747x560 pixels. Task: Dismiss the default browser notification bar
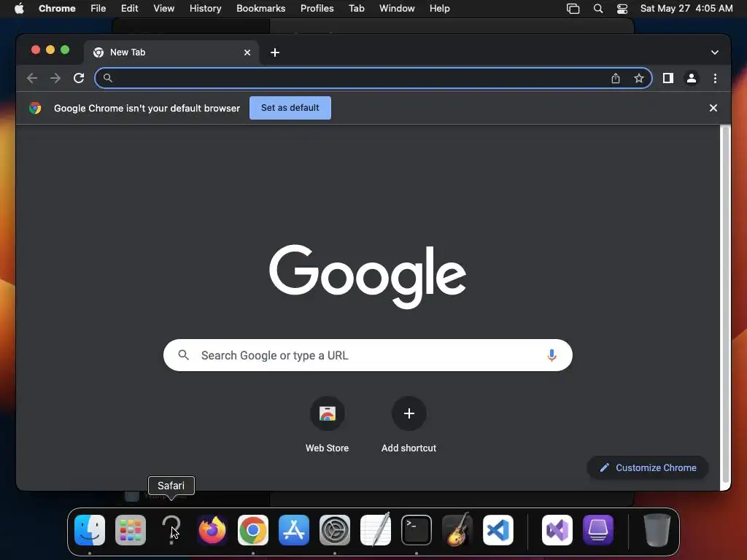(713, 108)
